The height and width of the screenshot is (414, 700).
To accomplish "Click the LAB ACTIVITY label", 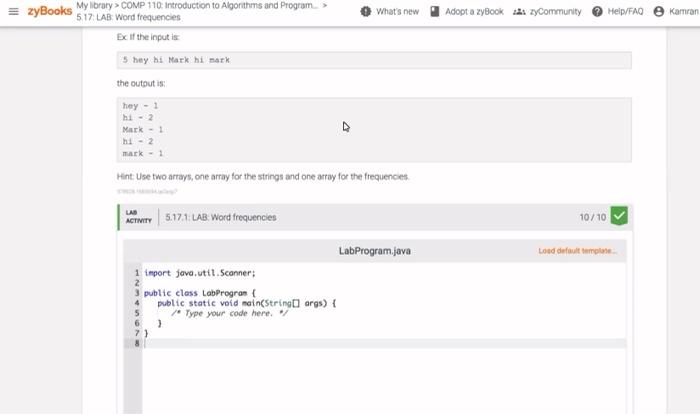I will 138,217.
